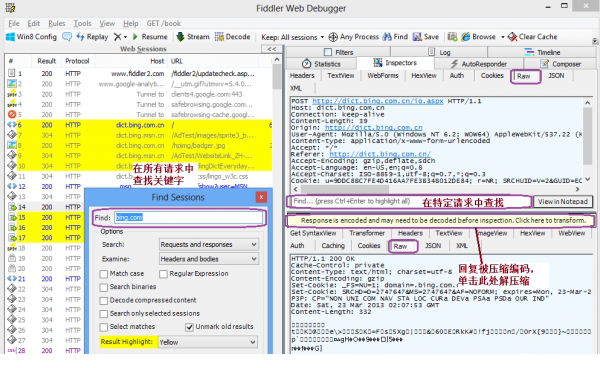
Task: Open the Edit menu
Action: tap(34, 23)
